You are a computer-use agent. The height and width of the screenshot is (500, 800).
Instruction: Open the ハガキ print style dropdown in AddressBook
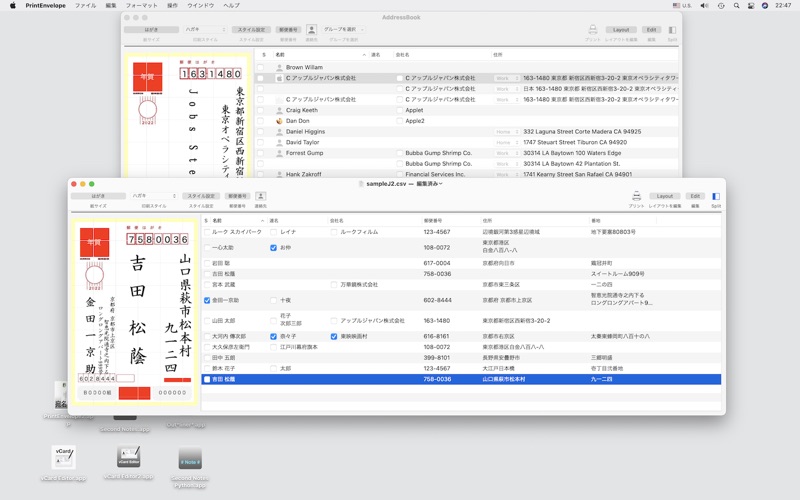204,30
